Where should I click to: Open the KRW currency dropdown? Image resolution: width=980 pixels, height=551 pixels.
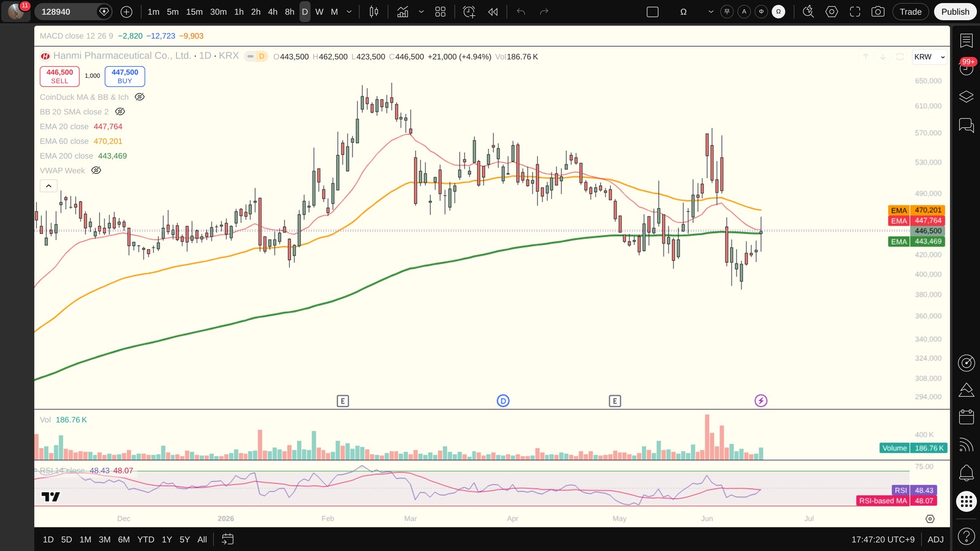[929, 57]
